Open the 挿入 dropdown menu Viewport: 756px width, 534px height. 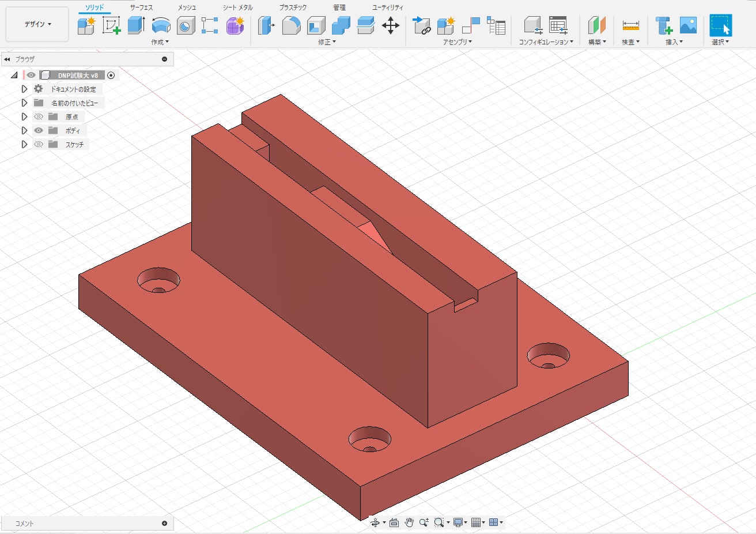point(674,42)
